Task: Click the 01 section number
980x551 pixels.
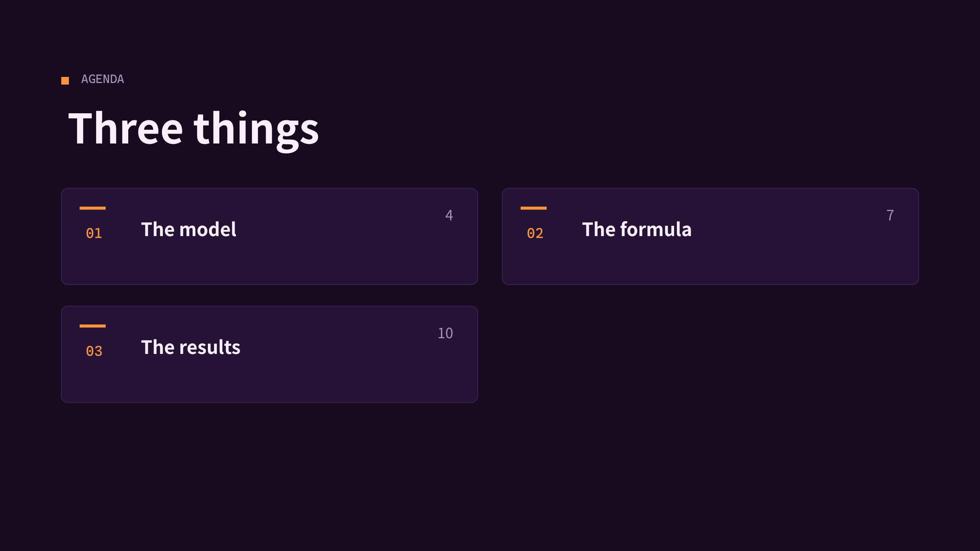Action: 94,233
